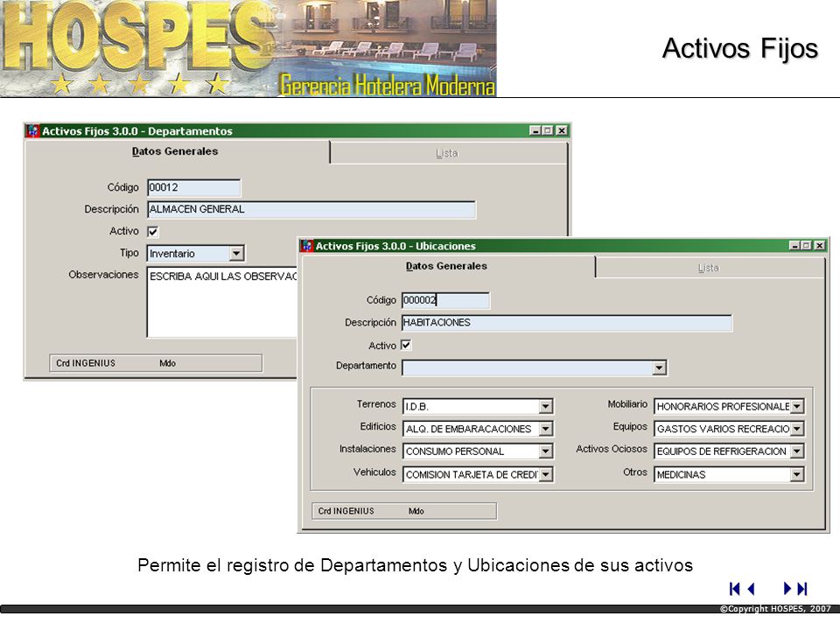
Task: Toggle Activo checkbox in Departamentos window
Action: tap(152, 231)
